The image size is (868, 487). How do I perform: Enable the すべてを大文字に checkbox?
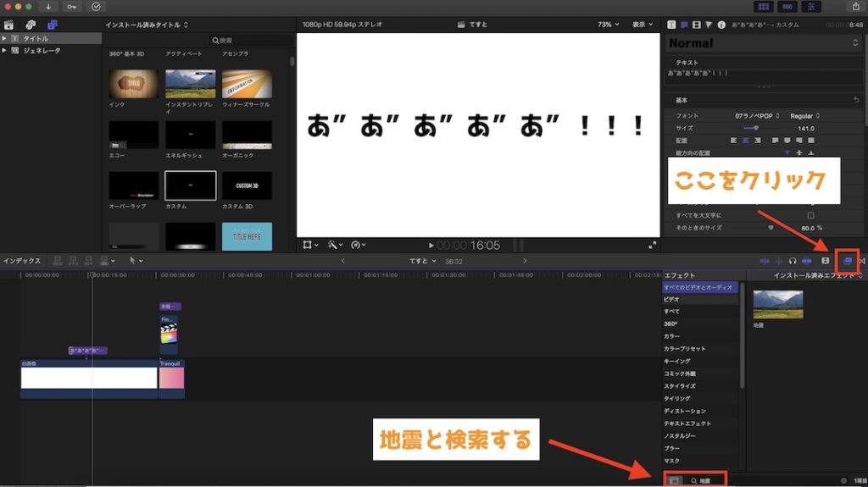[x=810, y=215]
